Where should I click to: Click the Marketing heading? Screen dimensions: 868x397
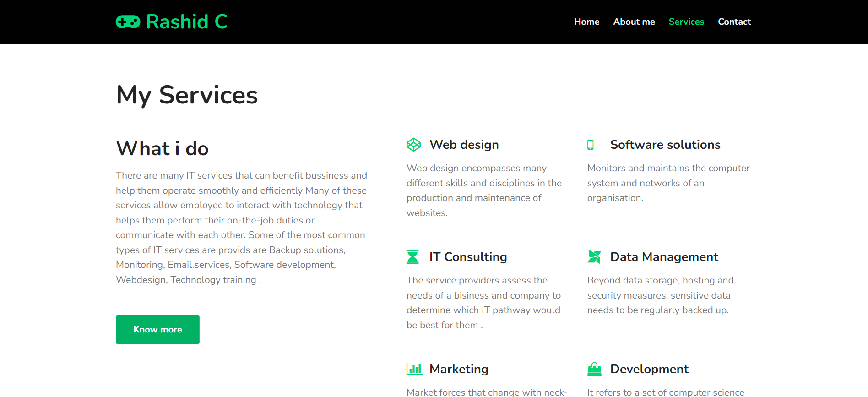coord(459,369)
